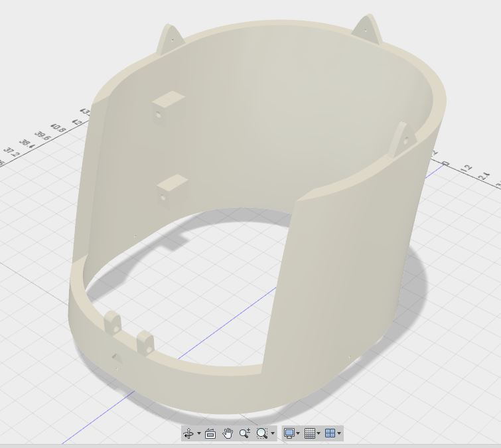Screen dimensions: 501x448
Task: Expand the Grid and Snaps dropdown arrow
Action: pos(319,433)
